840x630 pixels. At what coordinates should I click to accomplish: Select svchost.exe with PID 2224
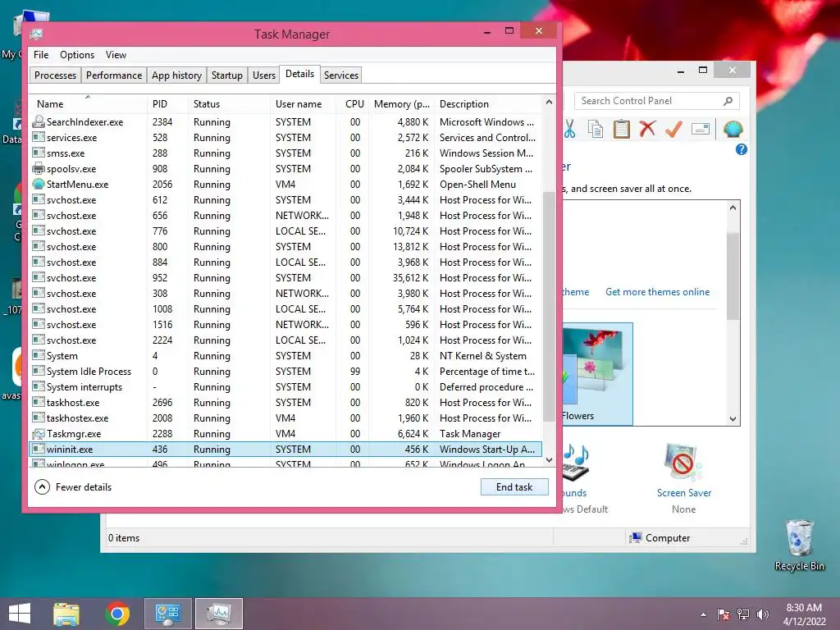(x=286, y=340)
